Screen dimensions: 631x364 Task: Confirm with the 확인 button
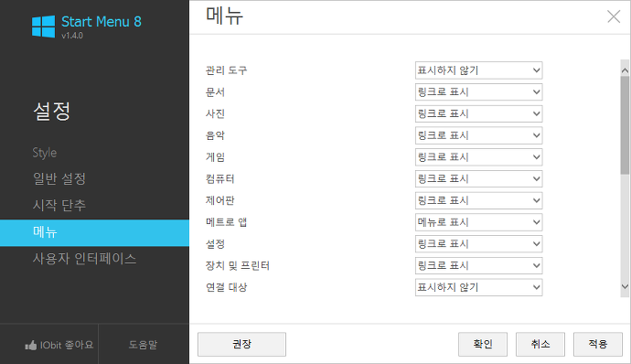(x=483, y=344)
